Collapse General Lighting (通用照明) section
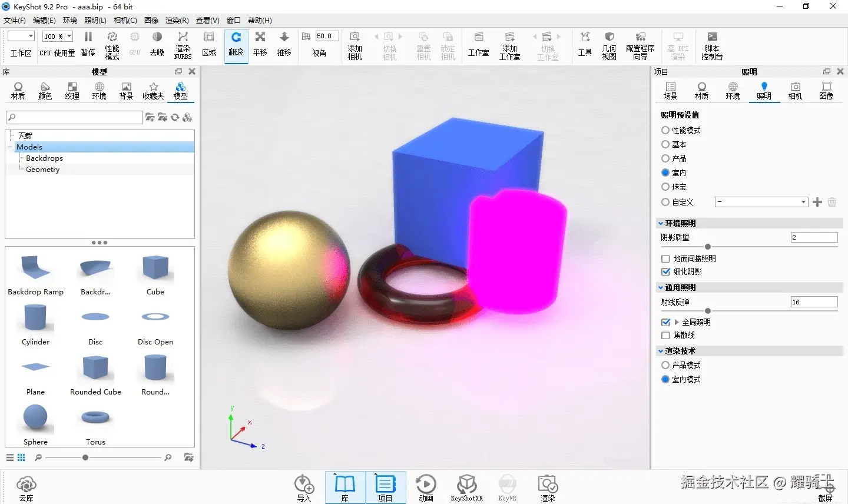Viewport: 848px width, 504px height. click(660, 287)
